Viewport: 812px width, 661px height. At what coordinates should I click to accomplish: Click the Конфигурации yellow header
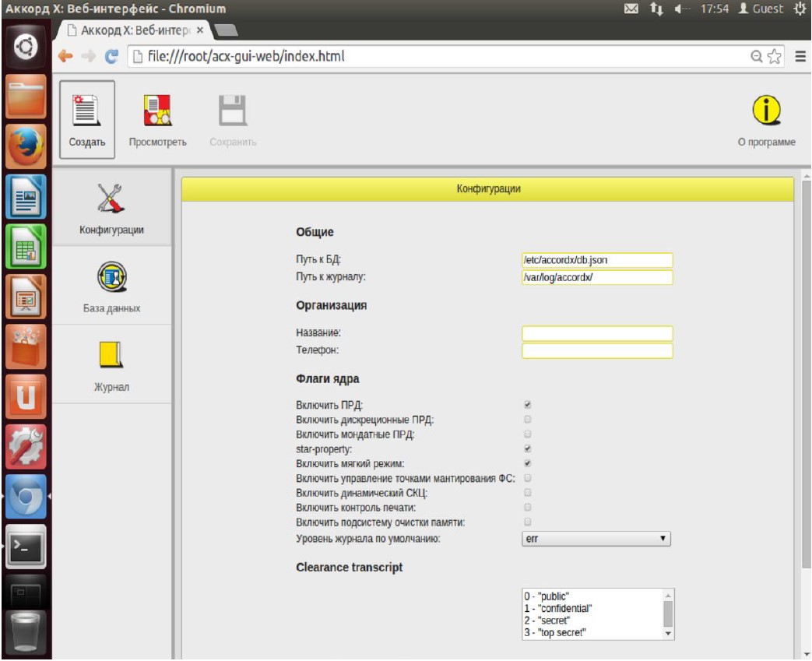pyautogui.click(x=487, y=188)
